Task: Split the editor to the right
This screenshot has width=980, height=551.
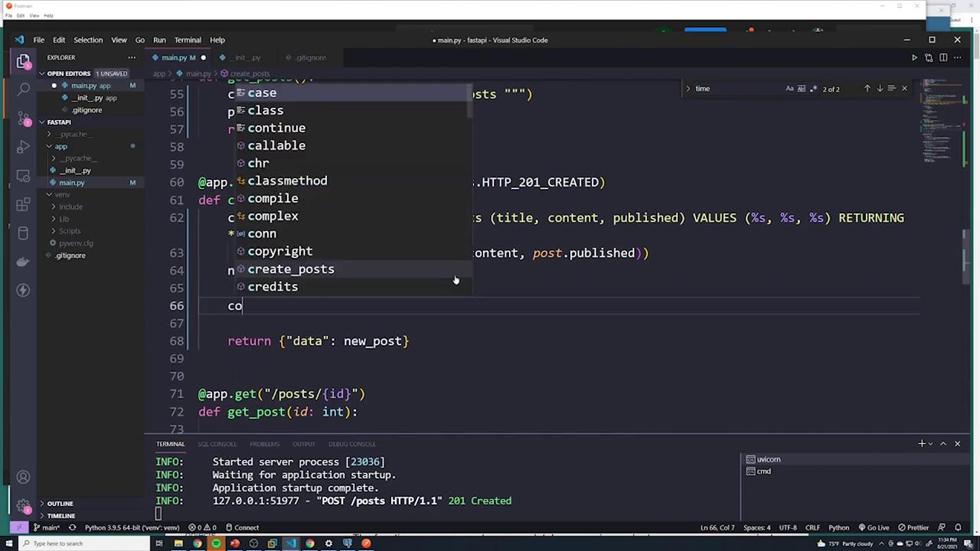Action: (x=943, y=57)
